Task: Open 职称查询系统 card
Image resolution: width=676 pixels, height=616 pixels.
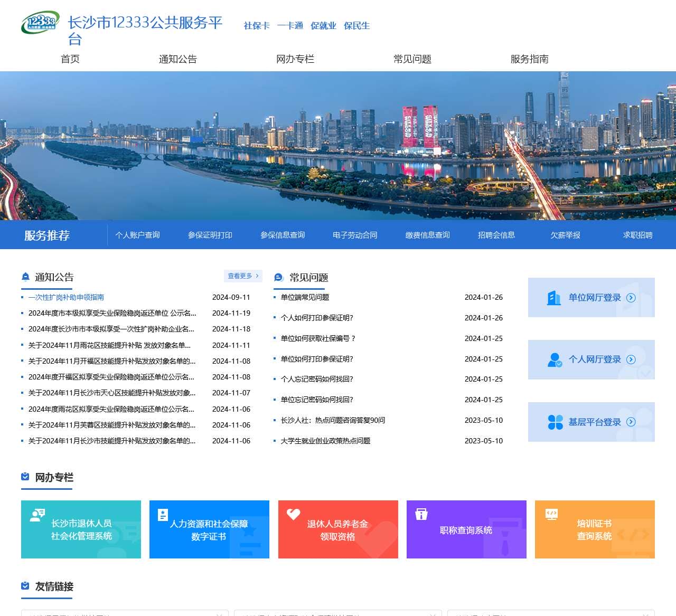Action: click(x=466, y=529)
